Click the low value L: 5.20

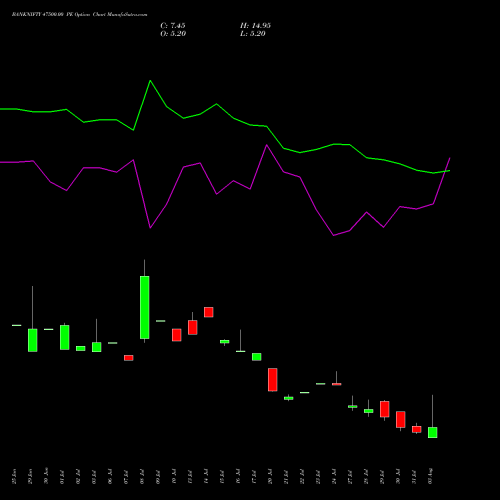(x=253, y=34)
